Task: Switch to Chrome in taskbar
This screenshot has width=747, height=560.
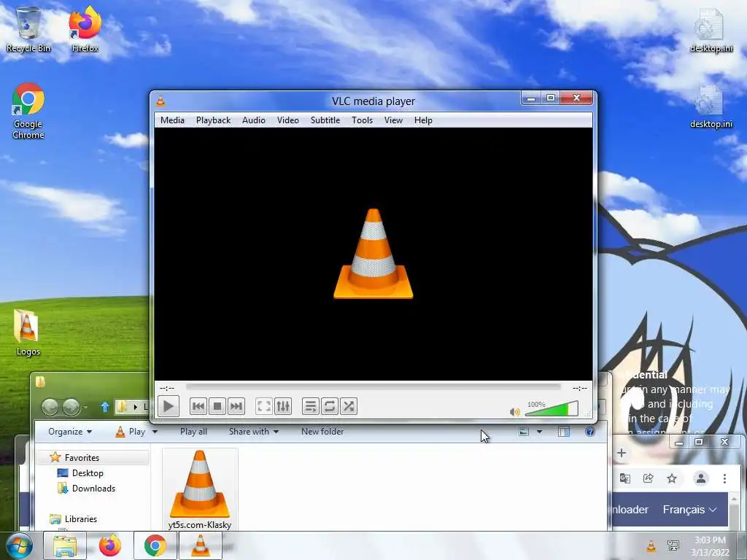Action: tap(155, 545)
